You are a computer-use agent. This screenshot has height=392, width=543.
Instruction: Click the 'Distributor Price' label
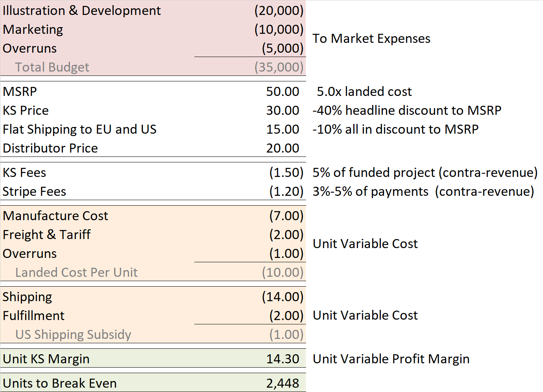click(50, 148)
